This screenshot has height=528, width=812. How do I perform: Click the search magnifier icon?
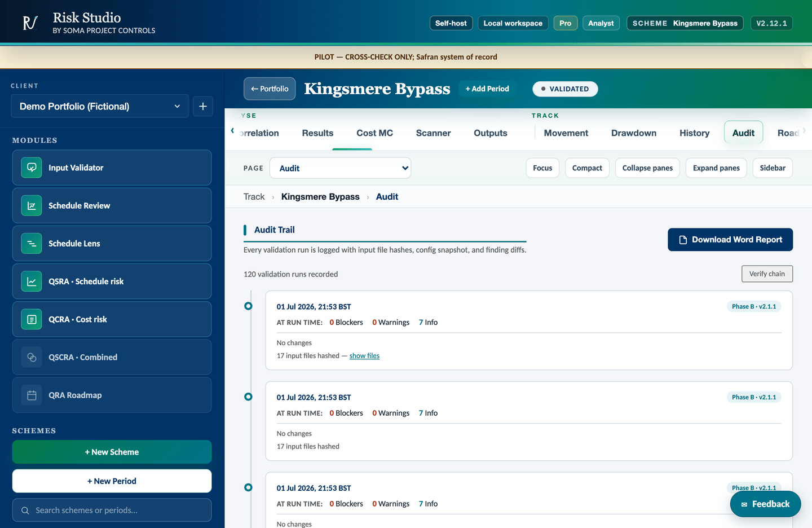[25, 511]
